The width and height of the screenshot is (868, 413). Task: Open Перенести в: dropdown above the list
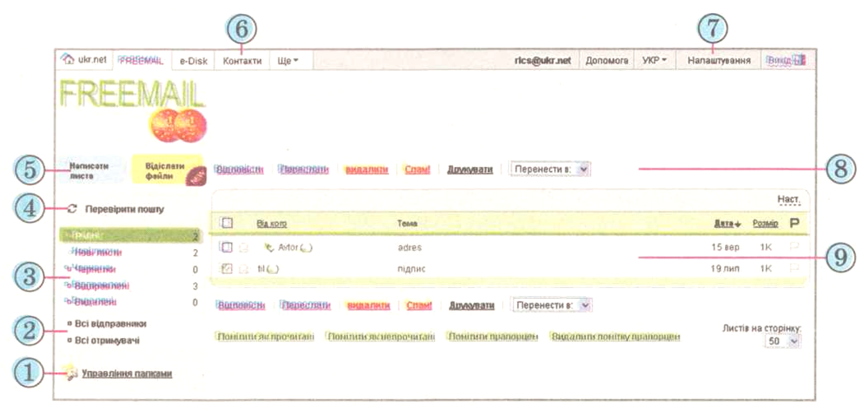pyautogui.click(x=550, y=169)
